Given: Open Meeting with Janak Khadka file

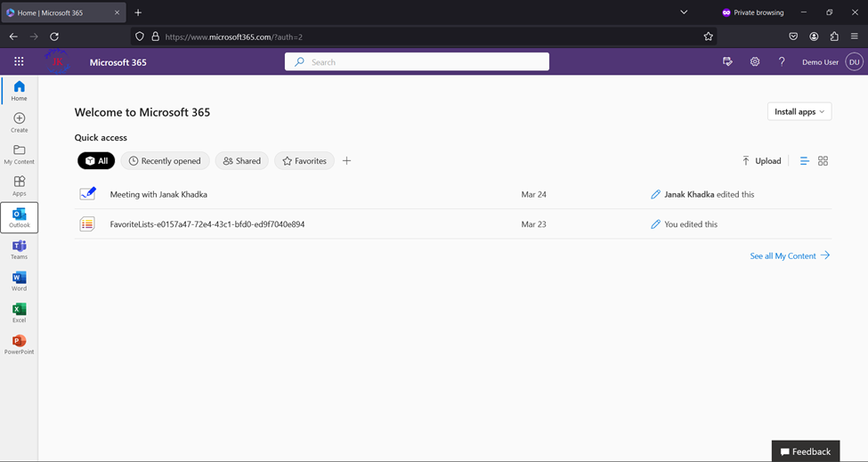Looking at the screenshot, I should coord(158,194).
